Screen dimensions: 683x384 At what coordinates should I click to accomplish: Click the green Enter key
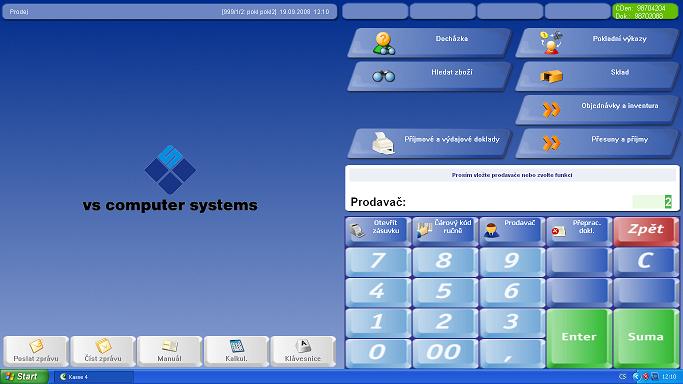tap(579, 338)
